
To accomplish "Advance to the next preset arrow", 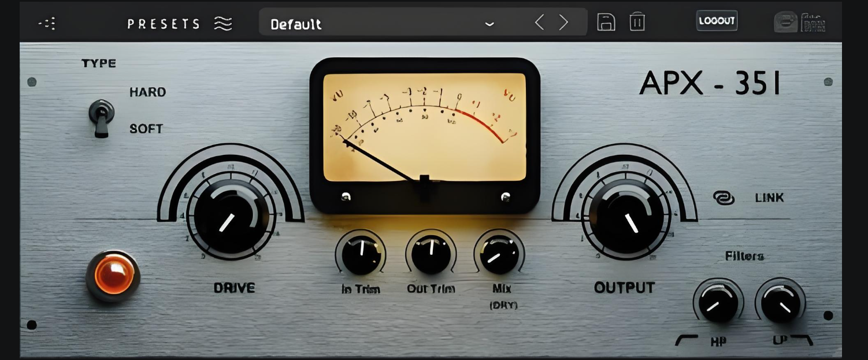I will [563, 23].
